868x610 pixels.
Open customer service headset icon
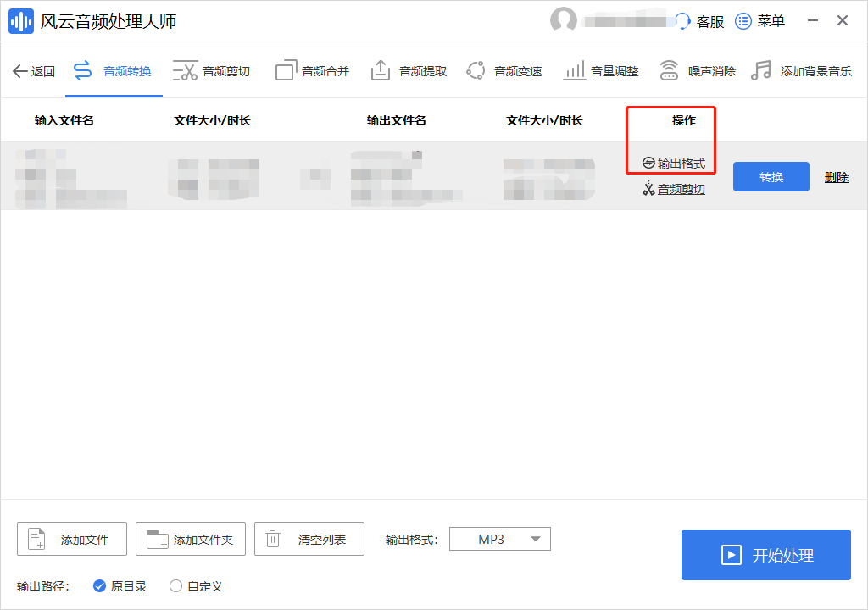(x=682, y=22)
